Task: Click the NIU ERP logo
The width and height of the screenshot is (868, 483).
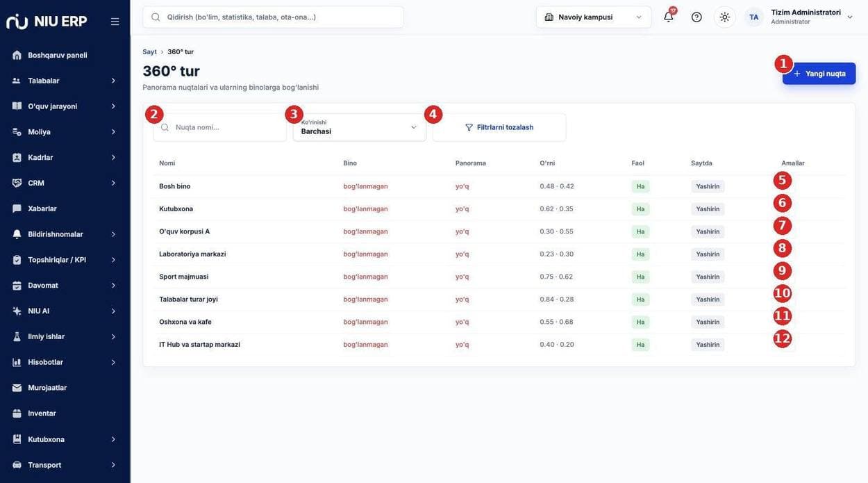Action: coord(47,22)
